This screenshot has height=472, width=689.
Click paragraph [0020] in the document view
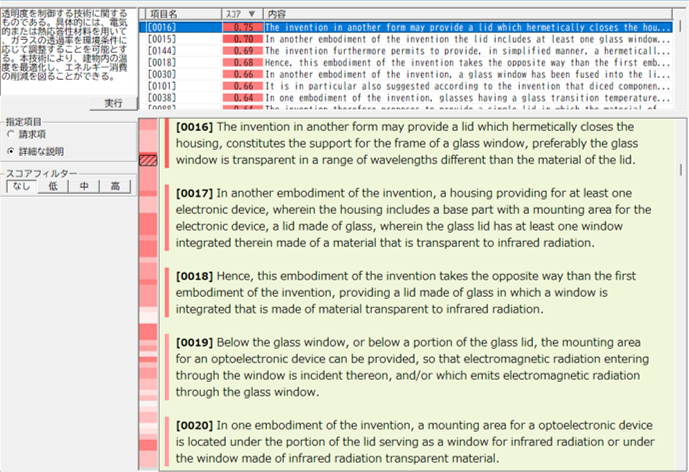tap(415, 442)
